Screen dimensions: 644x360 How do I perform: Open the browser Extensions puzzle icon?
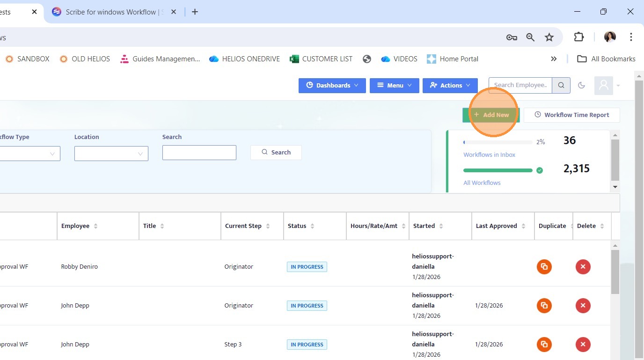click(579, 37)
